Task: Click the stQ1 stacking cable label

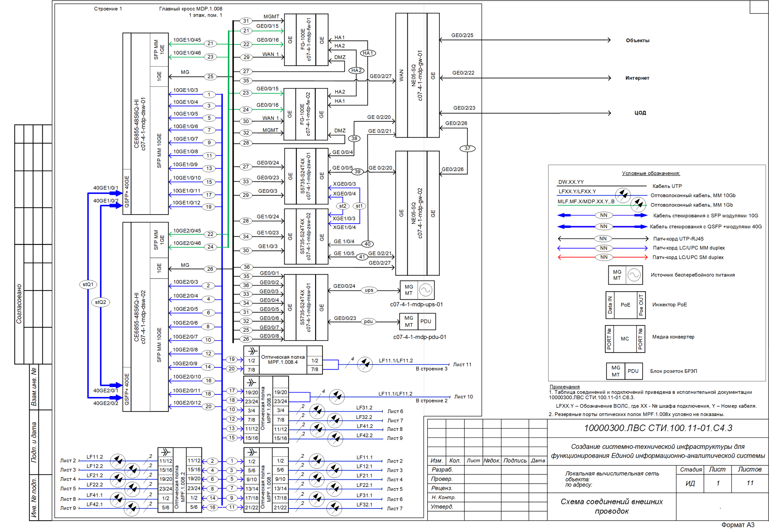Action: click(88, 284)
